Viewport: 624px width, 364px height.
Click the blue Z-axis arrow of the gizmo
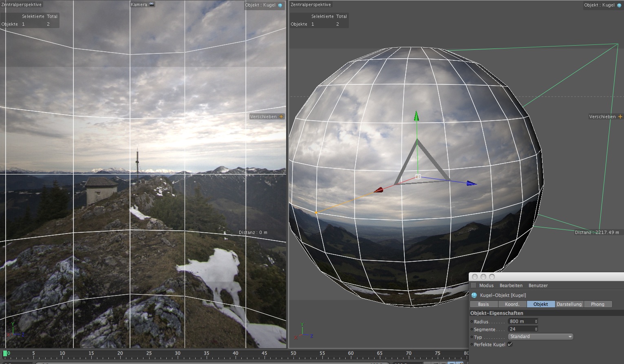tap(472, 183)
